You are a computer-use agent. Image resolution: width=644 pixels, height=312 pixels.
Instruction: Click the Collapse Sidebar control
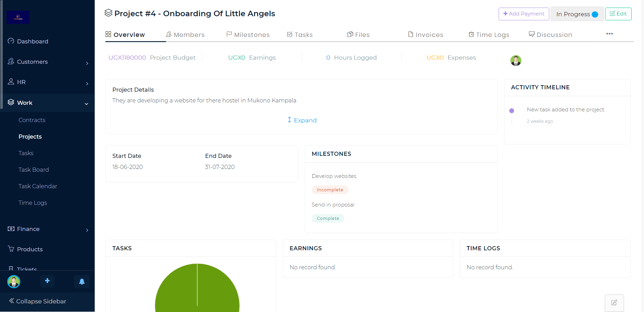[x=38, y=301]
